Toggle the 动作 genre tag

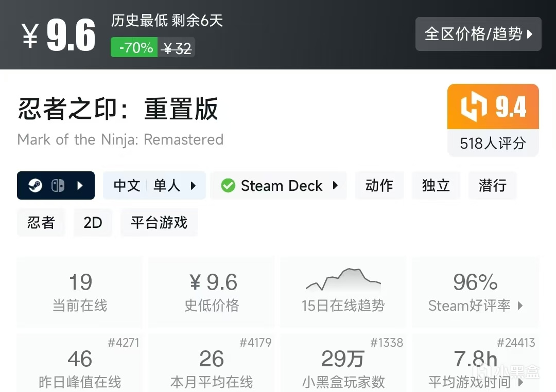(x=379, y=186)
